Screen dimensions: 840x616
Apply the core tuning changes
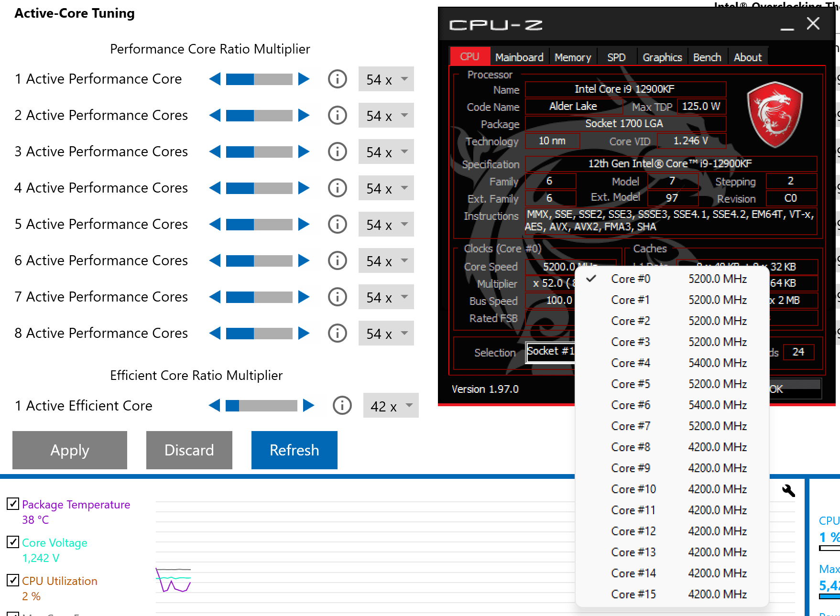coord(70,450)
